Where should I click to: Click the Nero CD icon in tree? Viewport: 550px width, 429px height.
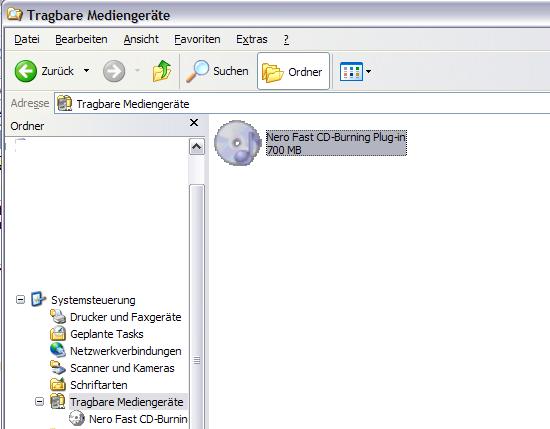(x=77, y=418)
